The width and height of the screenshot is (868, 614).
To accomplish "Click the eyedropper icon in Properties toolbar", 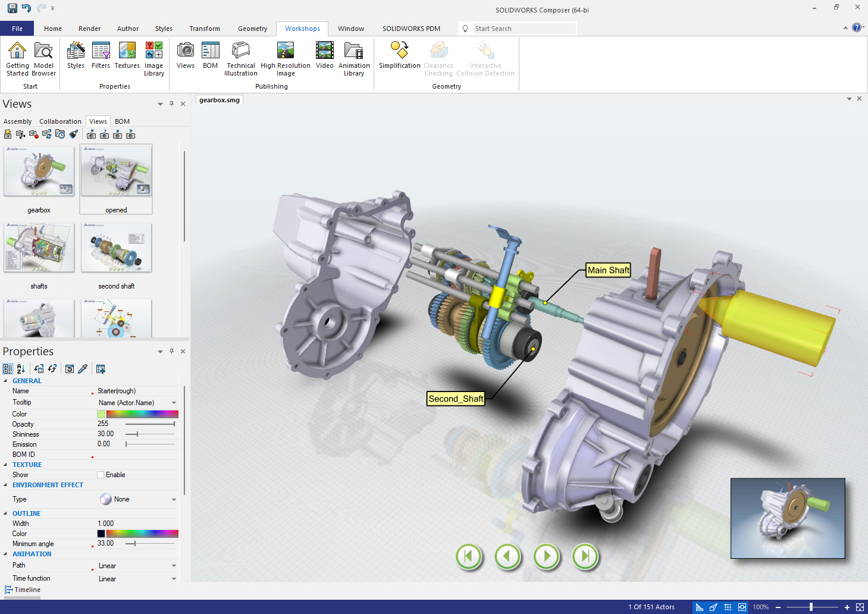I will coord(83,369).
